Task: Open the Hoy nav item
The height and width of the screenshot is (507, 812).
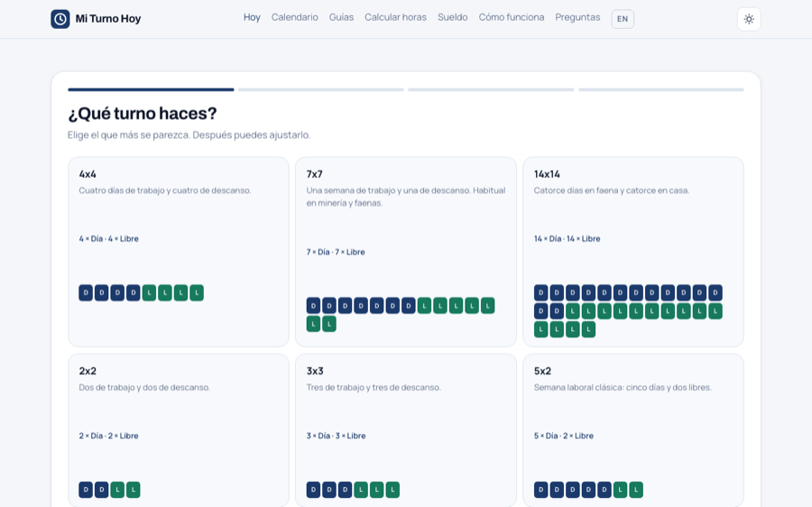Action: tap(252, 18)
